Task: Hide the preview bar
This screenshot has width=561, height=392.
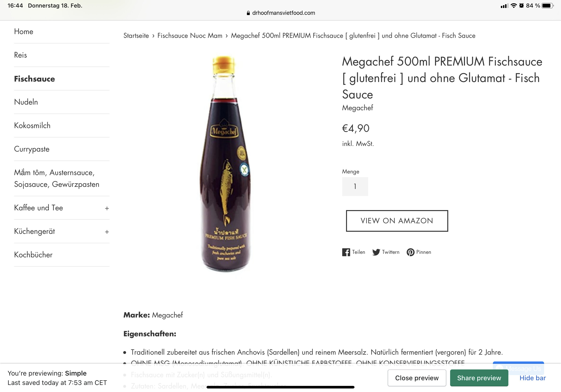Action: 532,378
